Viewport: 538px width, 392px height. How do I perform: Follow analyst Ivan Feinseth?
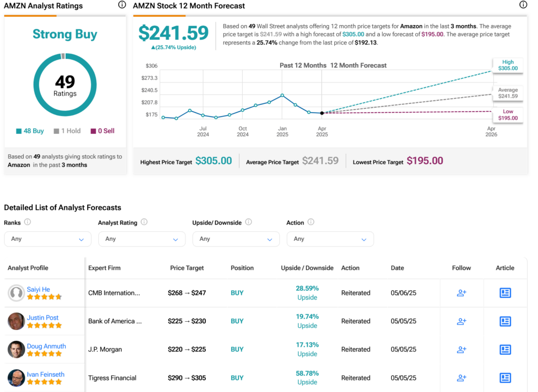461,378
